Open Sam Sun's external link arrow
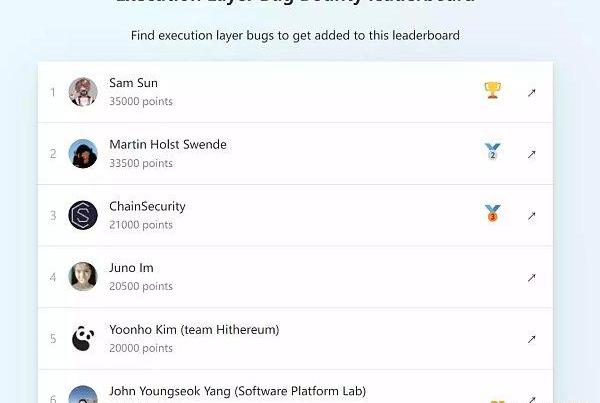 click(x=532, y=93)
